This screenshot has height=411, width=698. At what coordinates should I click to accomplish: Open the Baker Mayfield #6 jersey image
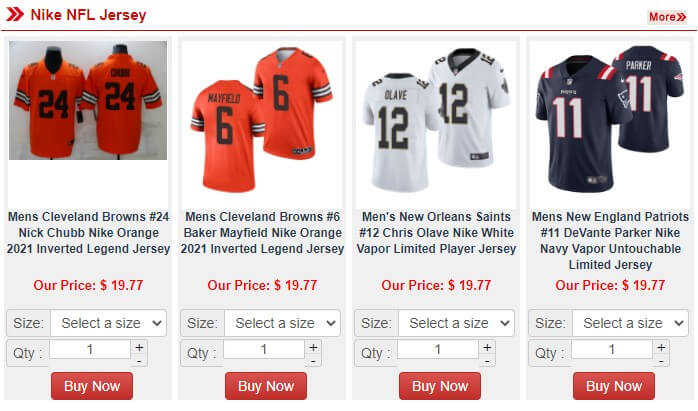(262, 120)
